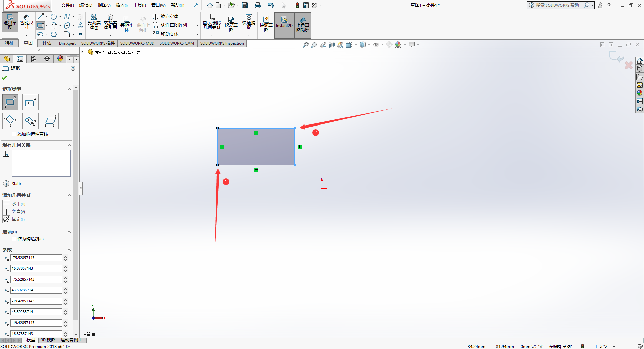Click Mirror Entities (镜向实体)
Image resolution: width=644 pixels, height=349 pixels.
tap(166, 16)
